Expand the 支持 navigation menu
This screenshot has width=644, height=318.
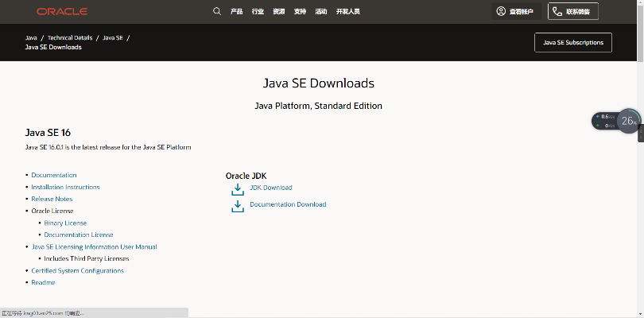click(300, 12)
